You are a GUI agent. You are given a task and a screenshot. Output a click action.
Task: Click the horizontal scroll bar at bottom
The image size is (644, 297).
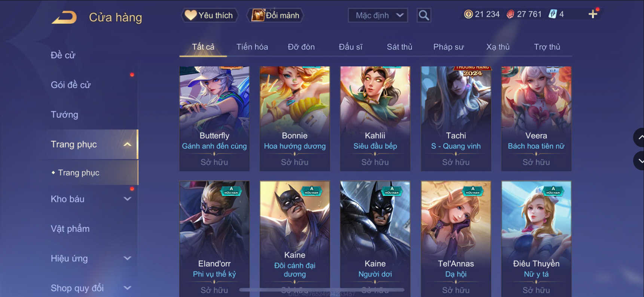coord(322,290)
